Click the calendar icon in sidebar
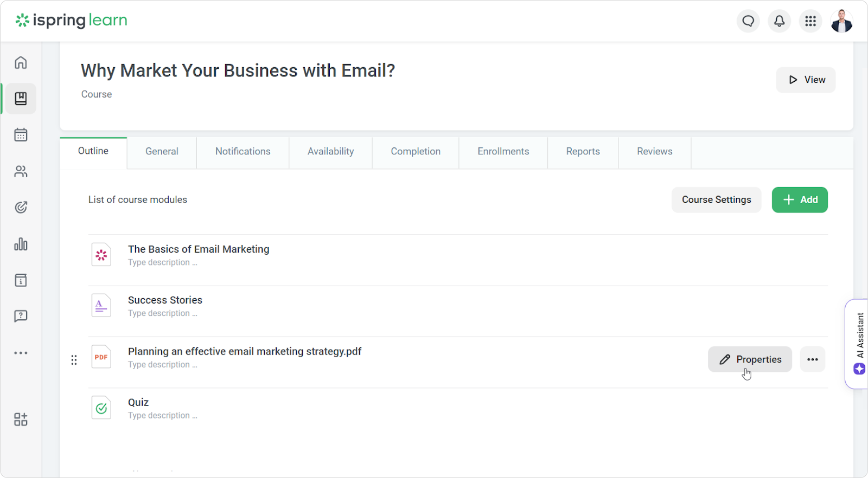868x478 pixels. [x=21, y=135]
